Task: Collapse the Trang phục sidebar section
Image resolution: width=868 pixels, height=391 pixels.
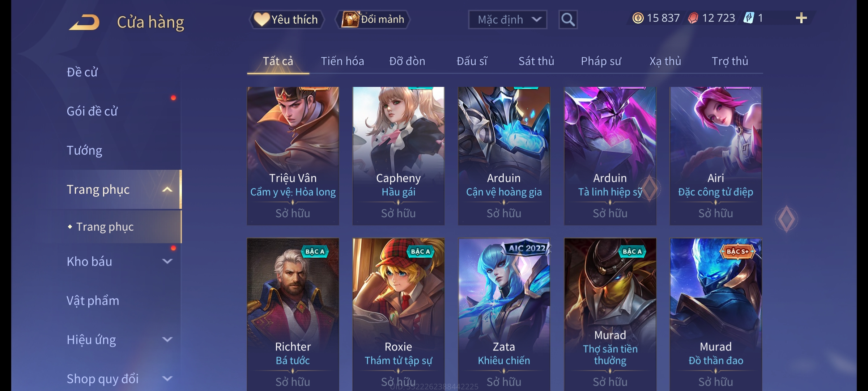Action: [x=167, y=189]
